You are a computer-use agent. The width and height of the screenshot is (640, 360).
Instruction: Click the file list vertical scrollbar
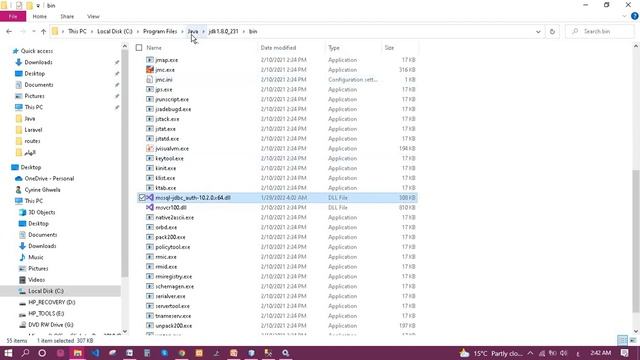[x=636, y=241]
